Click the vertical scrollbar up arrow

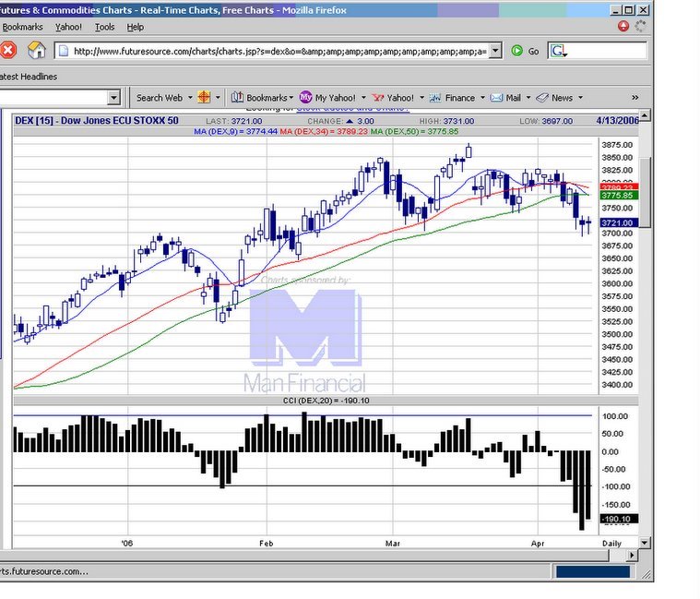[x=644, y=115]
